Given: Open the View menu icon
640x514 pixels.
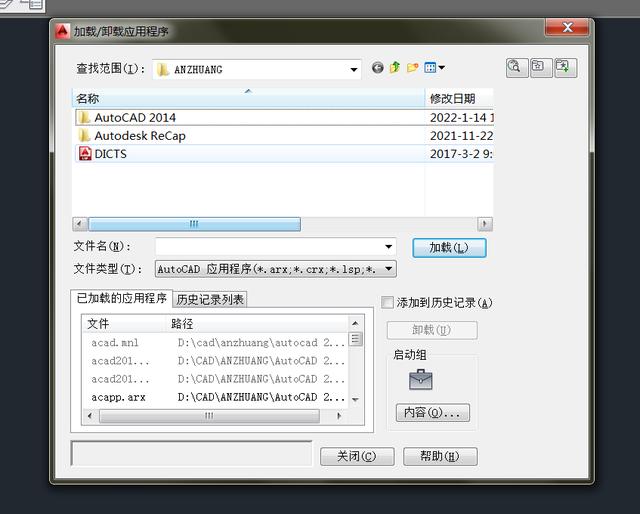Looking at the screenshot, I should coord(434,67).
